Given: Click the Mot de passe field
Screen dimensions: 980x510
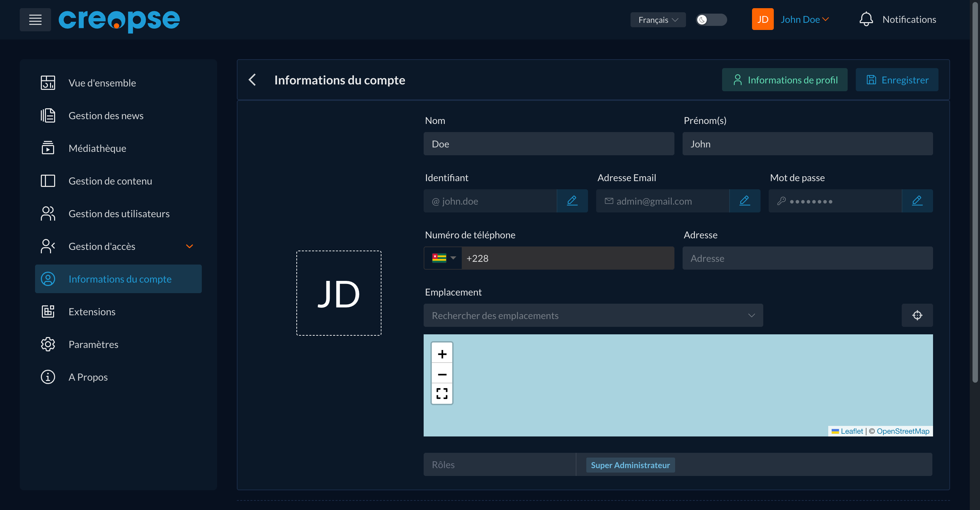Looking at the screenshot, I should point(835,201).
